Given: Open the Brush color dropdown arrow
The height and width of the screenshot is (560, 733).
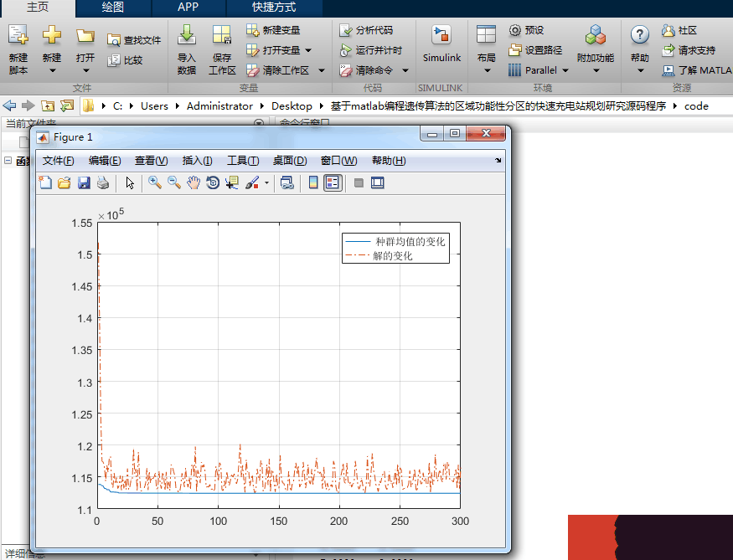Looking at the screenshot, I should click(266, 182).
